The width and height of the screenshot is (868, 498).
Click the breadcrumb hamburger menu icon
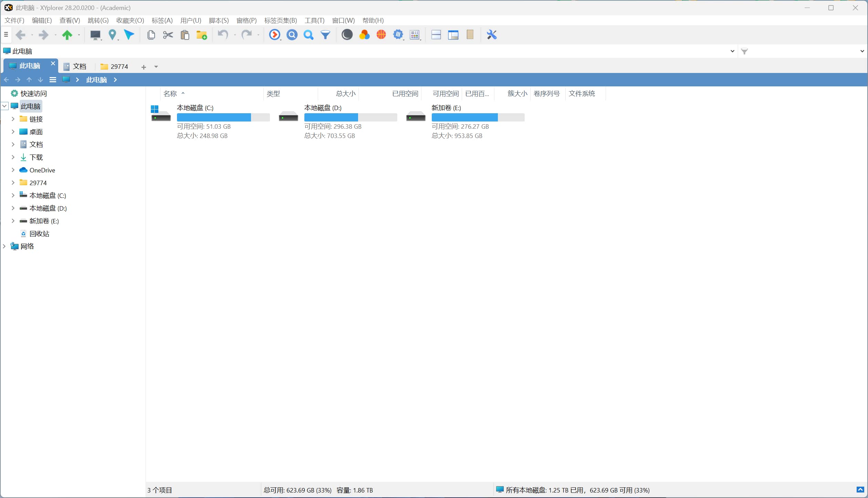click(x=53, y=80)
